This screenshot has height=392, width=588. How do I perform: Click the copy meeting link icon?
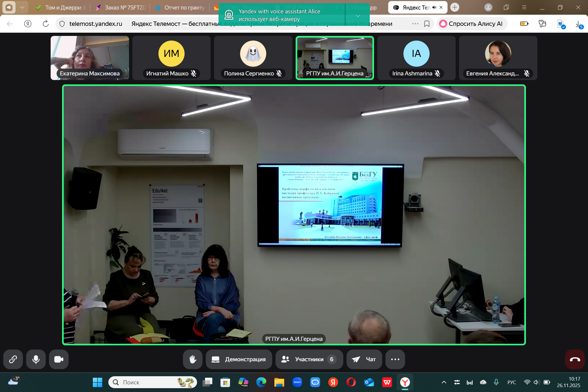13,359
